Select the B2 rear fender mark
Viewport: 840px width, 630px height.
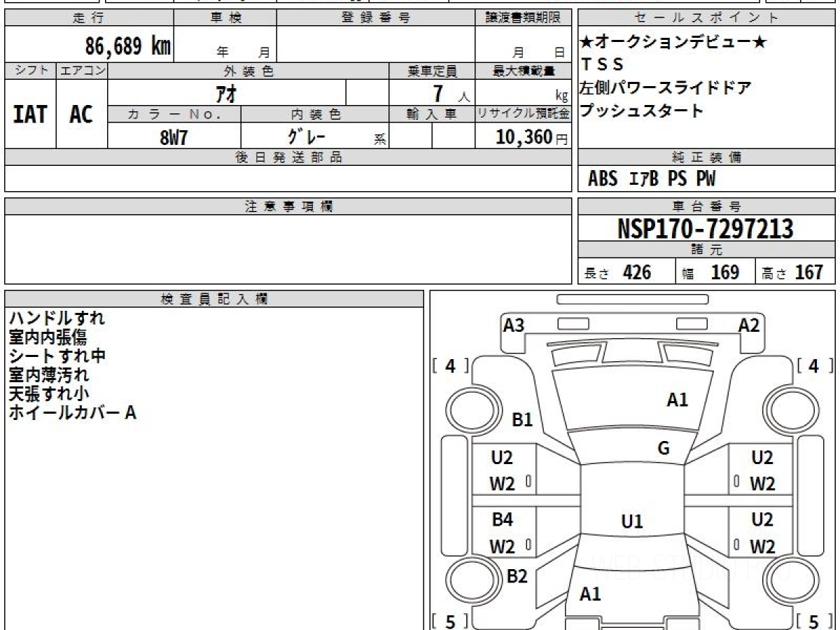pyautogui.click(x=517, y=576)
